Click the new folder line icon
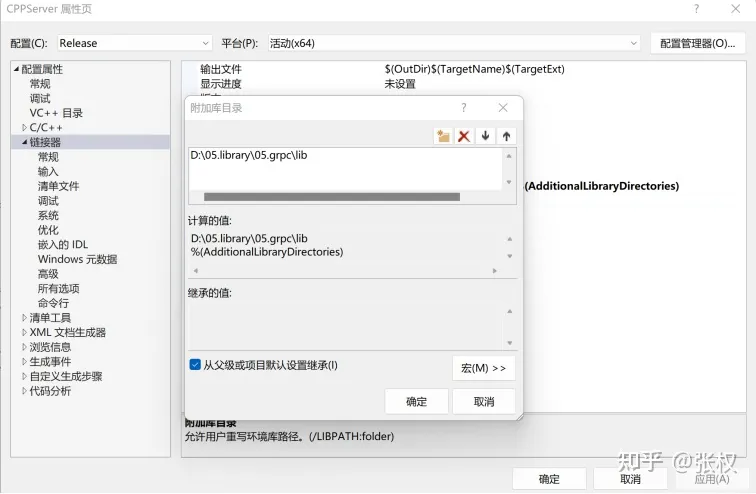The image size is (756, 494). click(x=443, y=136)
